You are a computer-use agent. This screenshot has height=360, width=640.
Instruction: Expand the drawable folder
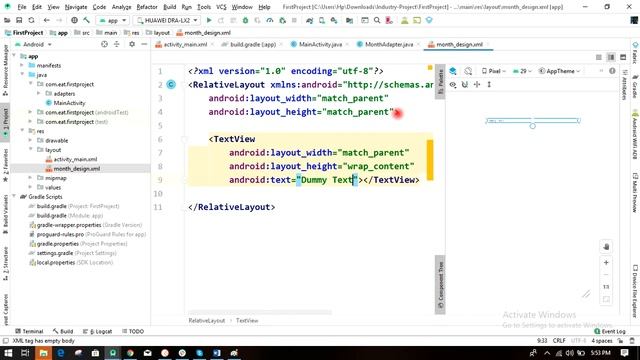pos(30,140)
